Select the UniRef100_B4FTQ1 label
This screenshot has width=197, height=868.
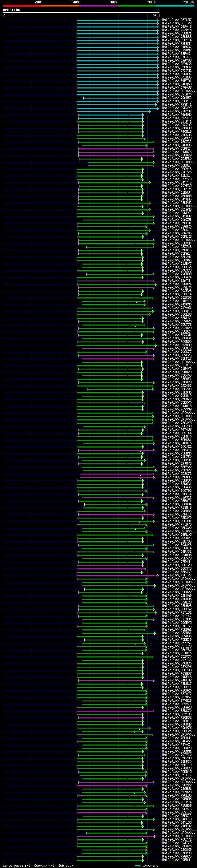(177, 81)
